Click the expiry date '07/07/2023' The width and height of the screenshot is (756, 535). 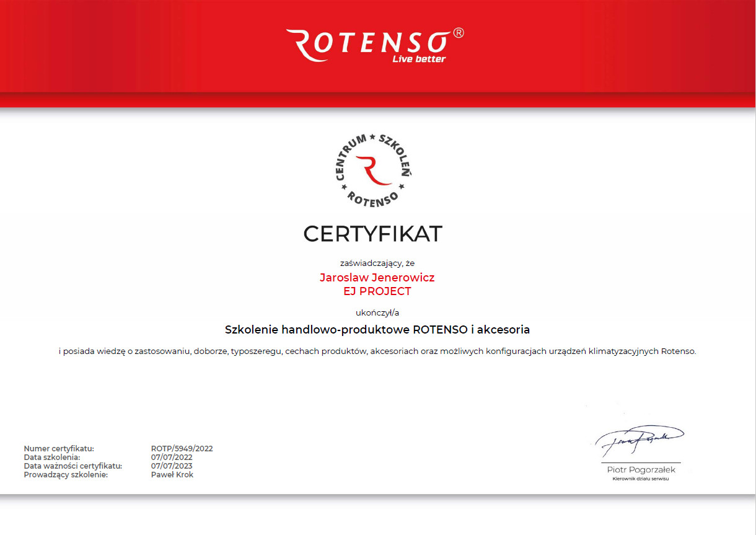click(172, 466)
